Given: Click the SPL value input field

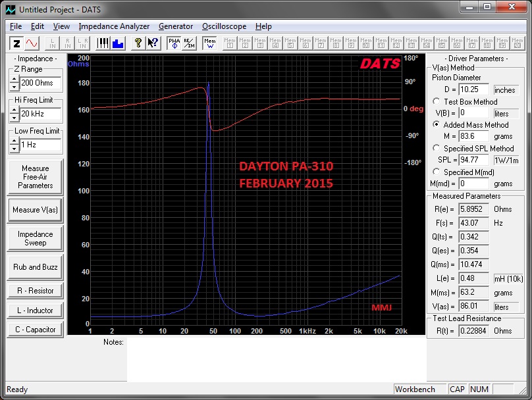Looking at the screenshot, I should pyautogui.click(x=473, y=160).
